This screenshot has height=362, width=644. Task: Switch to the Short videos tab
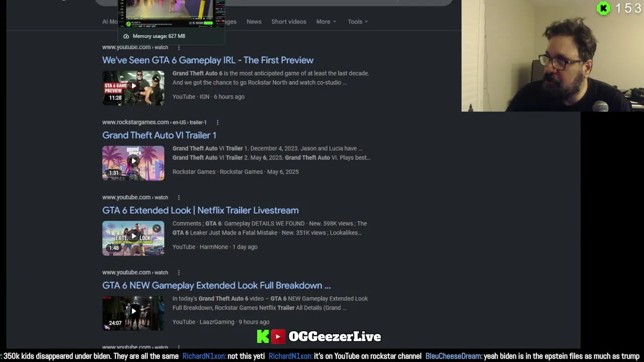tap(289, 22)
